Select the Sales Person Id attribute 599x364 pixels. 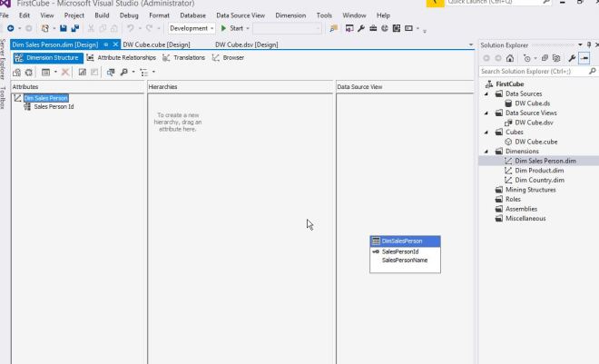click(54, 106)
